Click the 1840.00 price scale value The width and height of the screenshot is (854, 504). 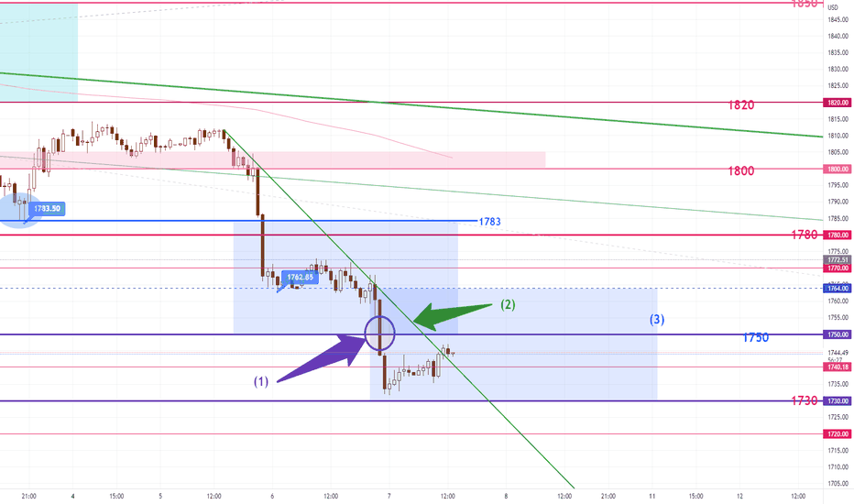point(838,36)
